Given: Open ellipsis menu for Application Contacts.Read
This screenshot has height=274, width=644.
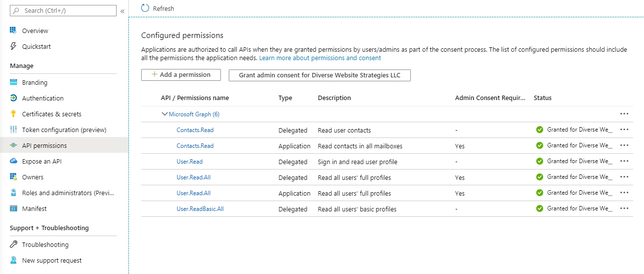Looking at the screenshot, I should tap(624, 145).
